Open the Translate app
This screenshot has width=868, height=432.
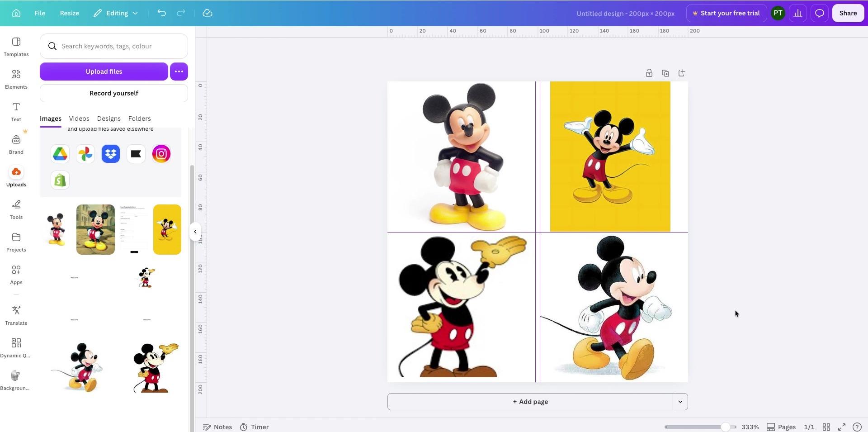pyautogui.click(x=16, y=315)
